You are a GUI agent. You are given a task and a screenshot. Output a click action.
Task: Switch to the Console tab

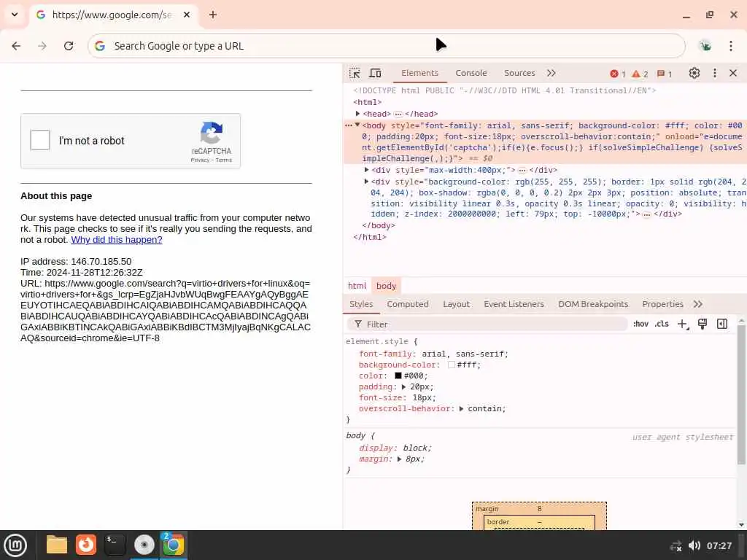pos(471,73)
